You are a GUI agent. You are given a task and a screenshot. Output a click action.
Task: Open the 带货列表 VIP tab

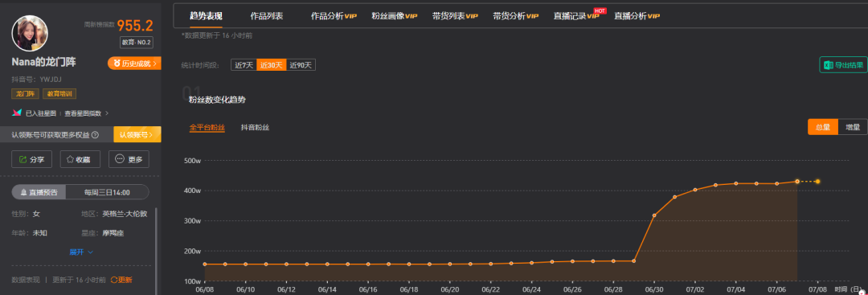[x=455, y=16]
